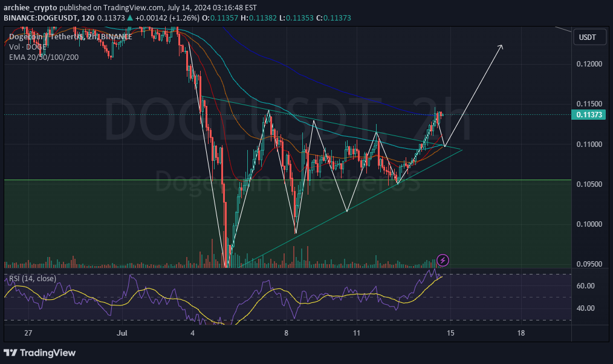This screenshot has height=364, width=613.
Task: Select the EMA 20/50/100/200 indicator legend
Action: [44, 57]
